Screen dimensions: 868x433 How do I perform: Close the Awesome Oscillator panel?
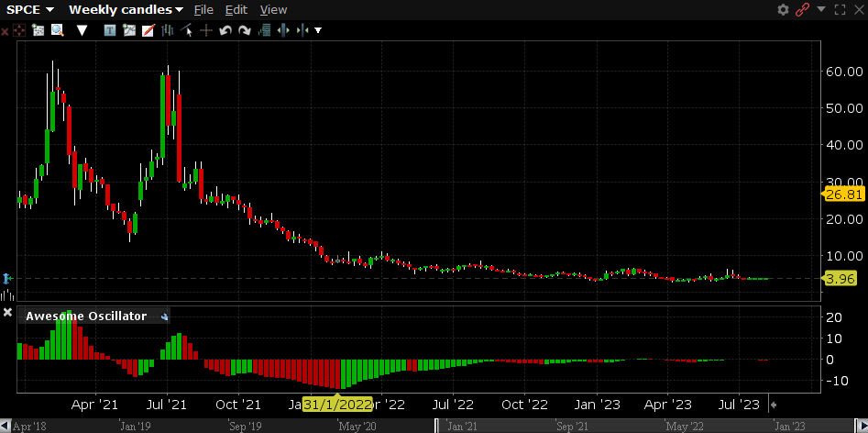pos(7,314)
